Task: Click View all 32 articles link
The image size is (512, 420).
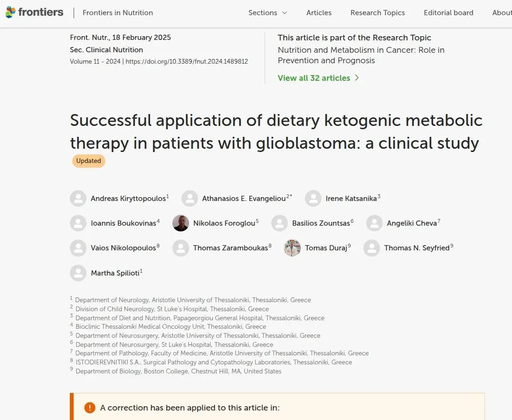Action: click(x=313, y=78)
